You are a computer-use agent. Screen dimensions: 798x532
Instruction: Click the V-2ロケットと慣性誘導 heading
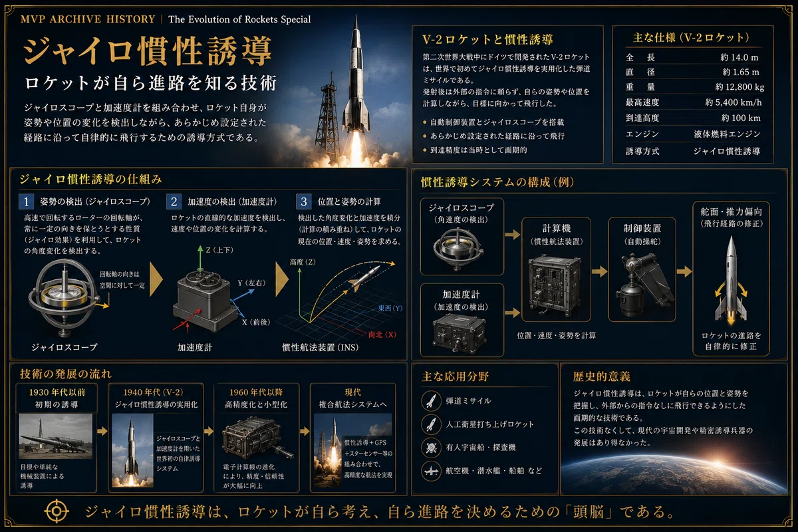[488, 39]
